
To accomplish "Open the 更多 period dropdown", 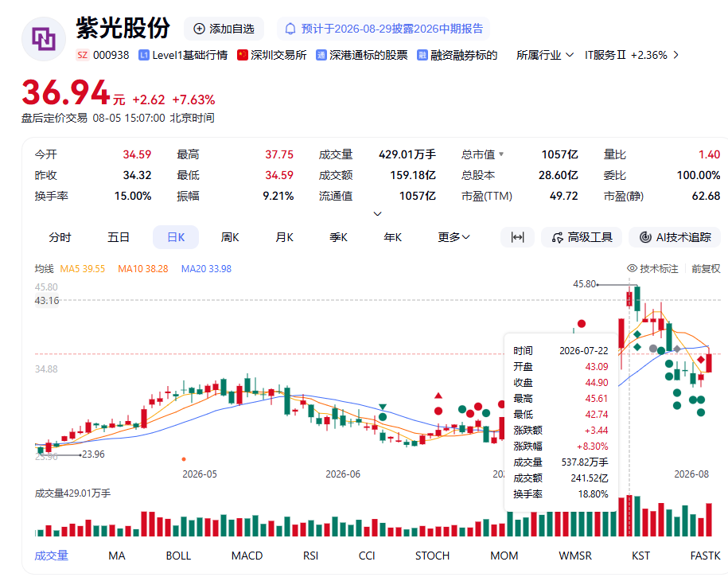I will 454,237.
